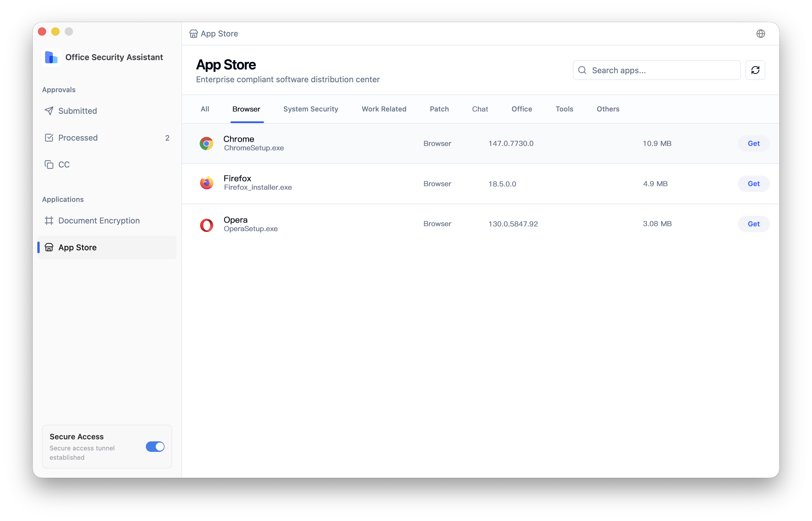Open CC approvals section

[x=64, y=165]
